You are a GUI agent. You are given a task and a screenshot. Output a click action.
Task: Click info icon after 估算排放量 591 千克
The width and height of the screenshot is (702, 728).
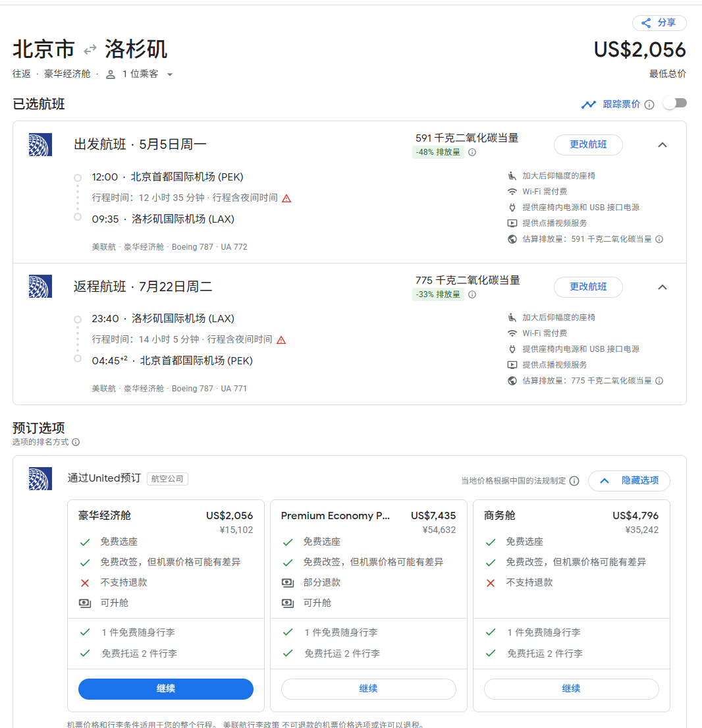click(659, 239)
